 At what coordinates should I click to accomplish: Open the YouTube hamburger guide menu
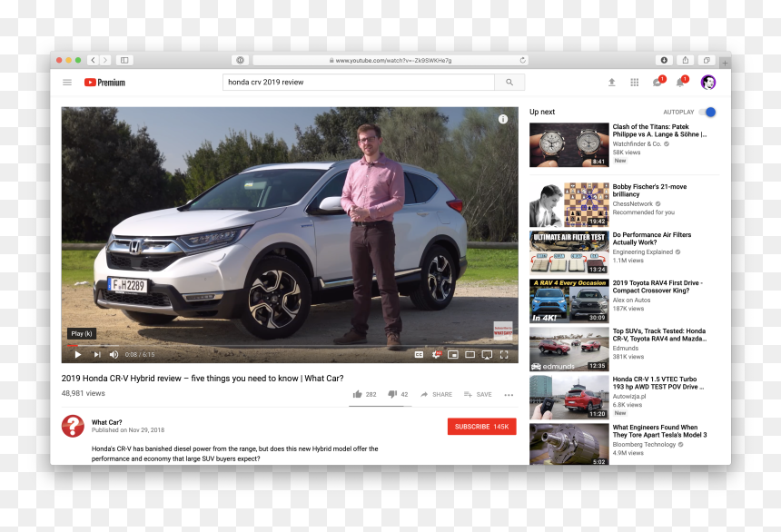point(67,83)
